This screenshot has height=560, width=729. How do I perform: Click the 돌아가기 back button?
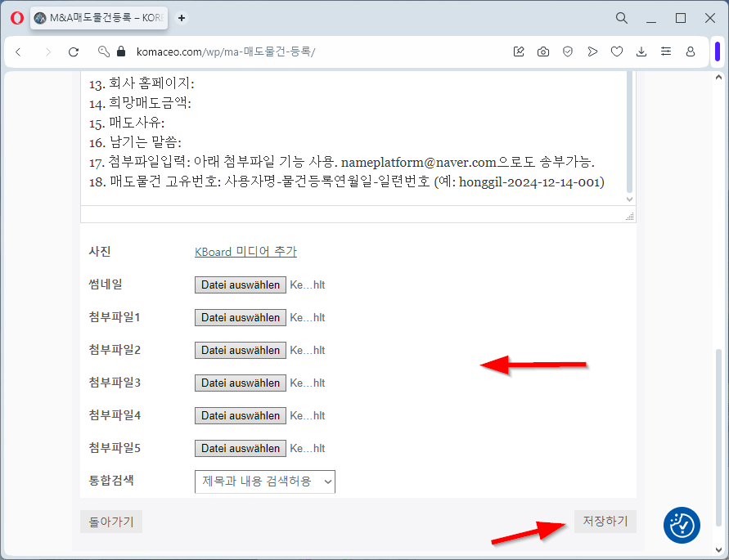[x=111, y=521]
